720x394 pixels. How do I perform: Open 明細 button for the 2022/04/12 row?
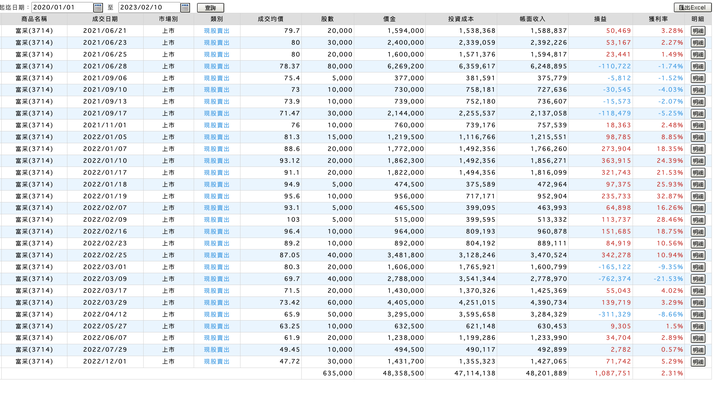pos(698,315)
